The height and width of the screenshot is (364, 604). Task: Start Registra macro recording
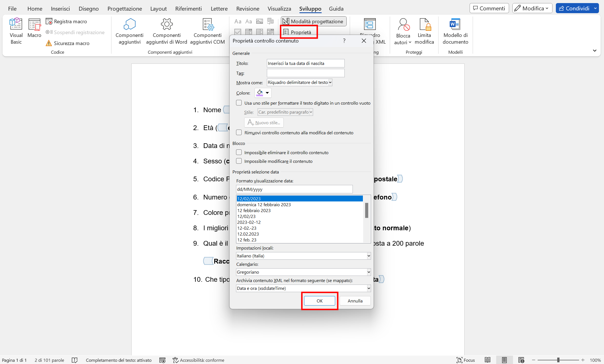[66, 21]
